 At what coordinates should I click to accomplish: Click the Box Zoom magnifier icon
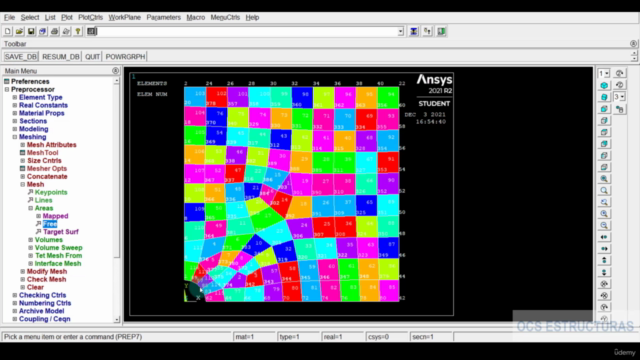604,191
